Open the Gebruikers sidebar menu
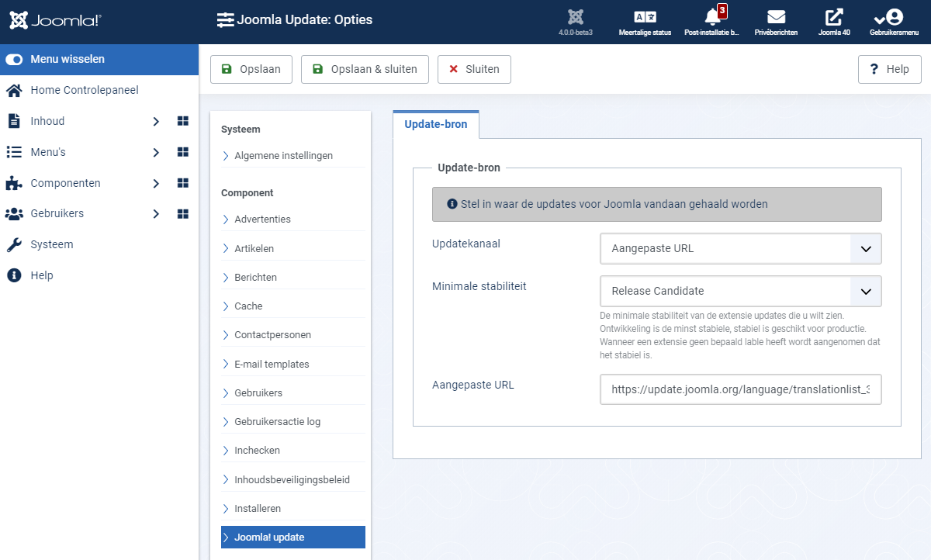 [57, 213]
